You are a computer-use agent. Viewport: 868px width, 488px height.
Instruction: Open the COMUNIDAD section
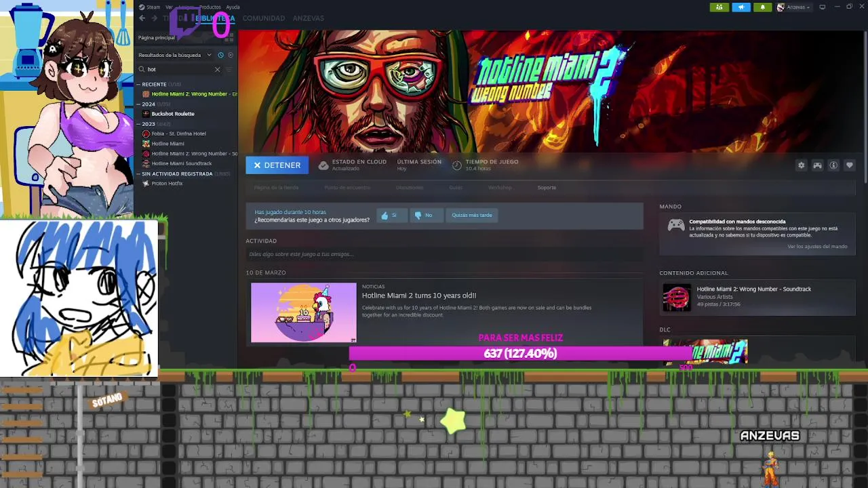coord(264,18)
